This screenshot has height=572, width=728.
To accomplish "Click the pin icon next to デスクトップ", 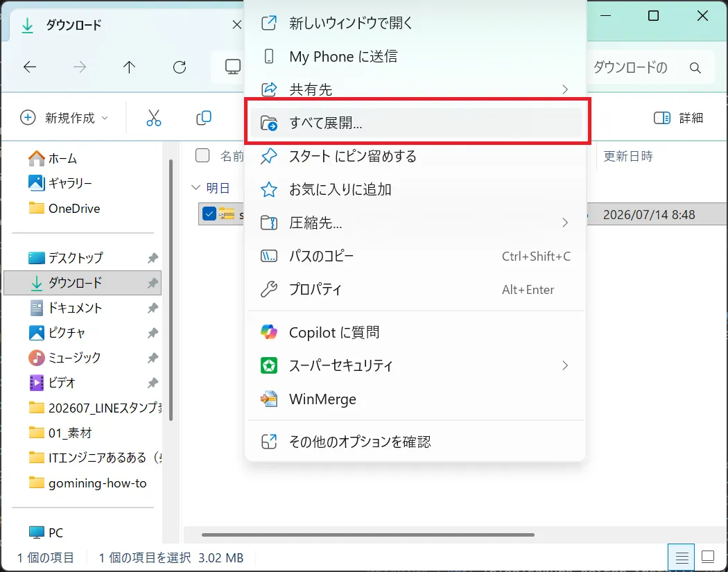I will (153, 258).
